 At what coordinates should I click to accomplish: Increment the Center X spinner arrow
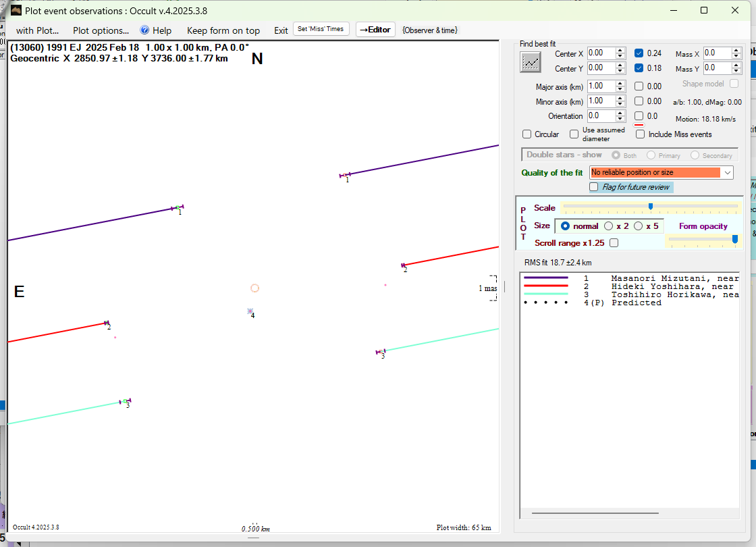(620, 51)
